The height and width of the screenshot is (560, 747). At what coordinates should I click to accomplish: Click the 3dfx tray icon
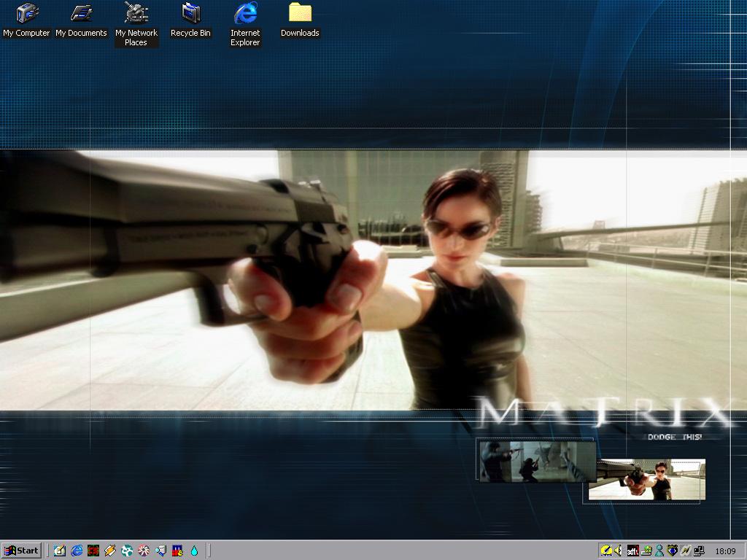pyautogui.click(x=633, y=551)
